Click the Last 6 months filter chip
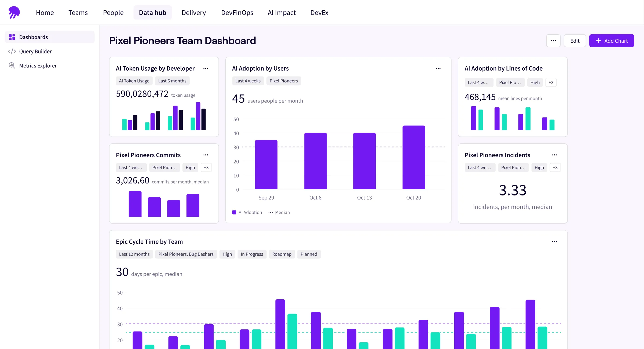 (172, 81)
